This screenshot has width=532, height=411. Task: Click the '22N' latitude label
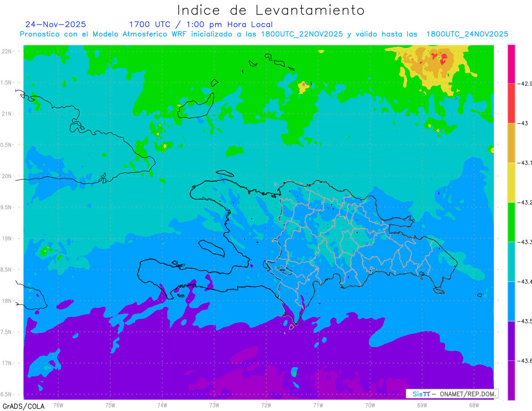[8, 51]
